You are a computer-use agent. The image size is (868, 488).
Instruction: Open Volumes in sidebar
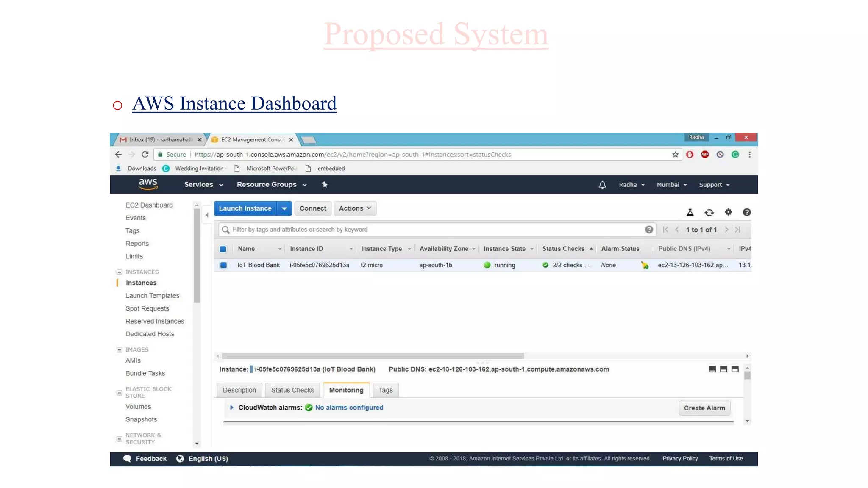[138, 407]
